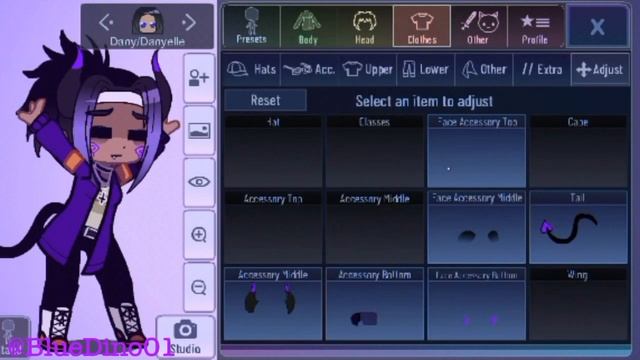
Task: Choose the Face Accessory Bottom slot
Action: click(476, 304)
